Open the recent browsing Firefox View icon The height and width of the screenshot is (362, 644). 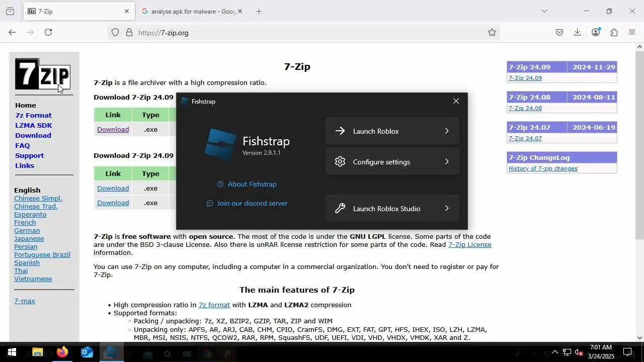click(10, 11)
